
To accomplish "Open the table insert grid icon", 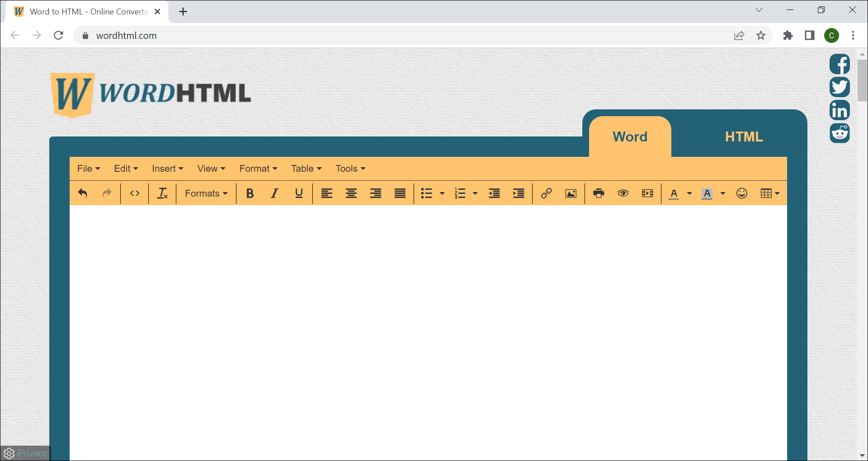I will [770, 193].
